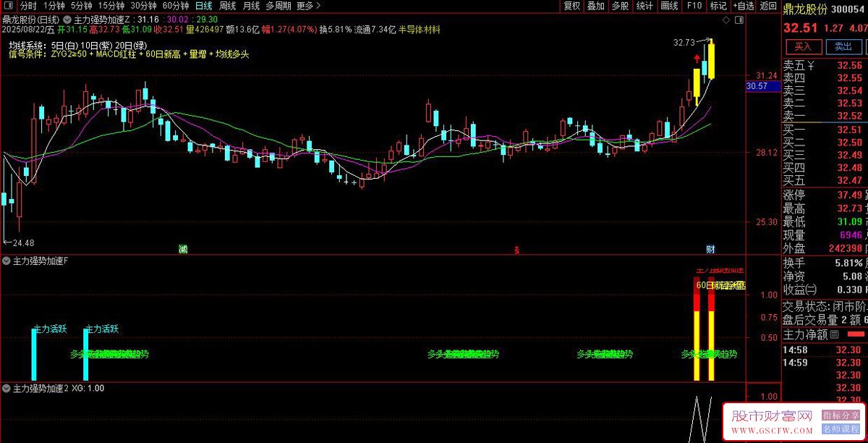Select the 60分钟 period tab
Viewport: 868px width, 443px height.
point(174,6)
